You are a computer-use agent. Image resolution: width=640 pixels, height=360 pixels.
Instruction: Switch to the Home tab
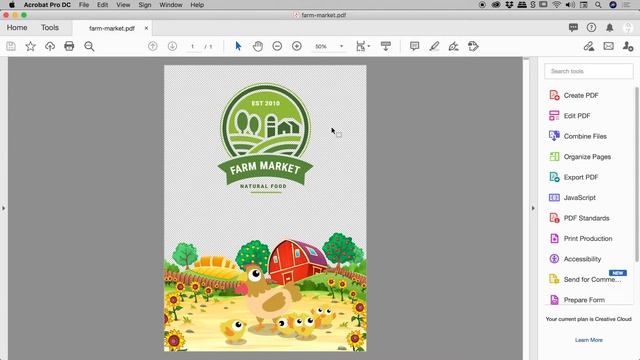17,27
